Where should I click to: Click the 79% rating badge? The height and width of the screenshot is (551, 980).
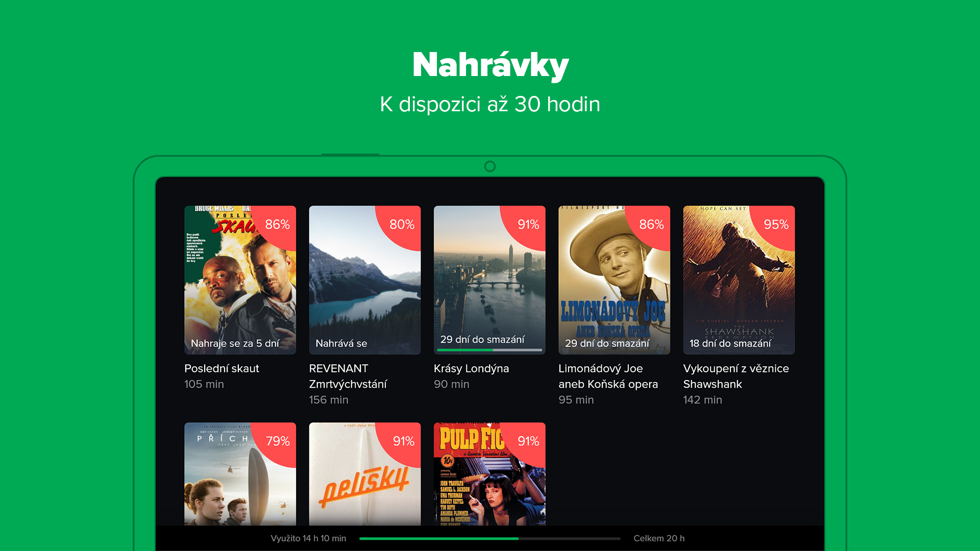point(278,441)
